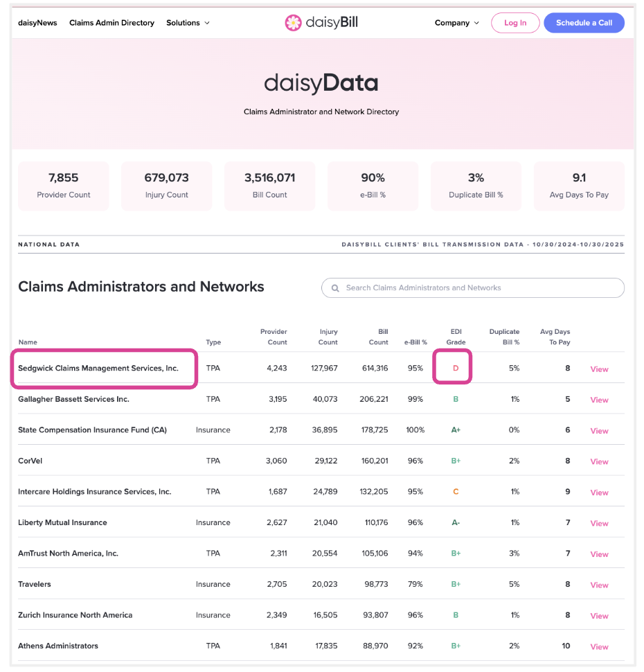Open View link for Gallagher Bassett
Screen dimensions: 644x672
click(x=599, y=400)
